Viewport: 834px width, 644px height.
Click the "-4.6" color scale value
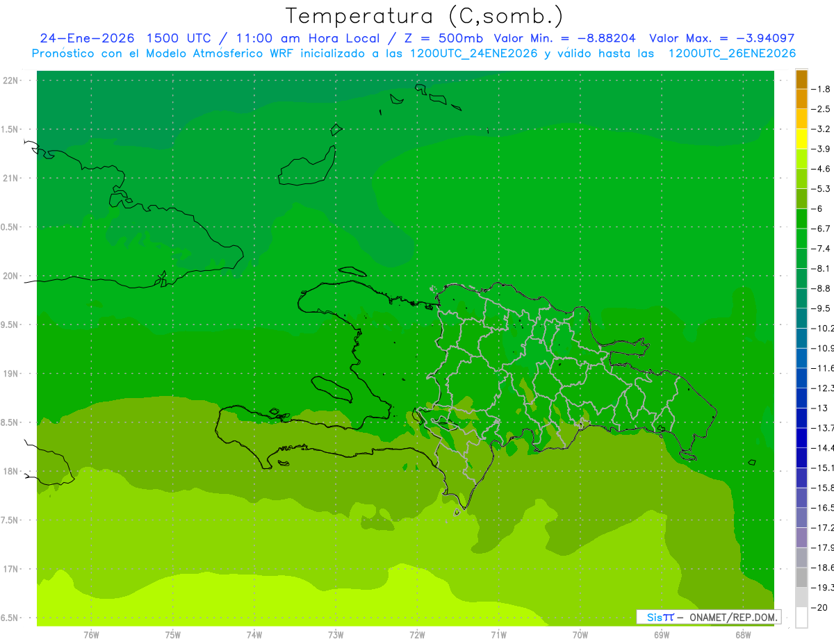point(821,169)
